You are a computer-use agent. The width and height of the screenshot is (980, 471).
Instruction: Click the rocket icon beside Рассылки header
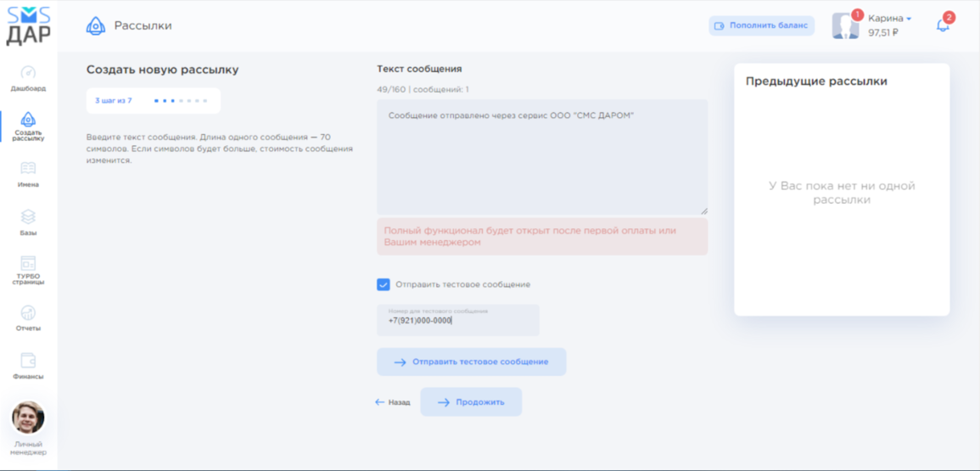click(x=95, y=25)
